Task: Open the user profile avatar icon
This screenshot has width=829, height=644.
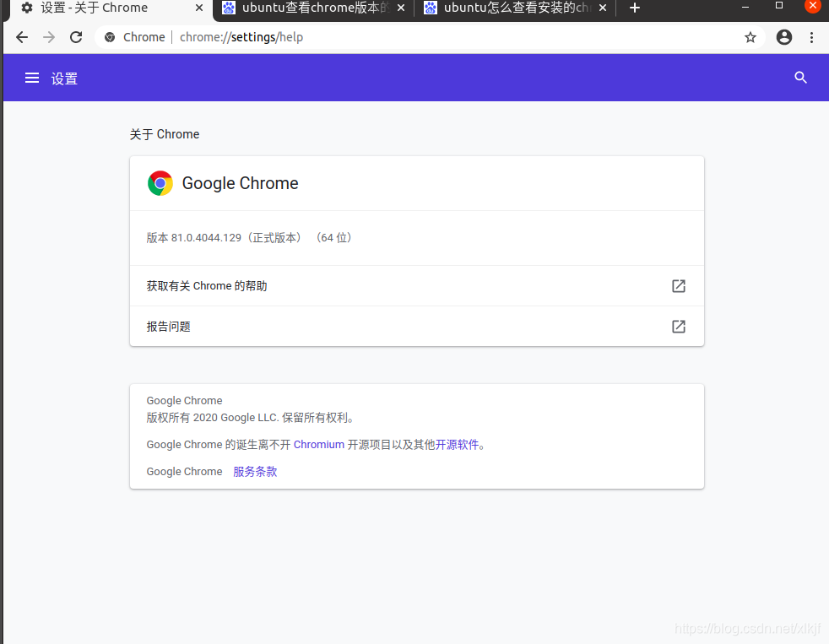Action: 784,37
